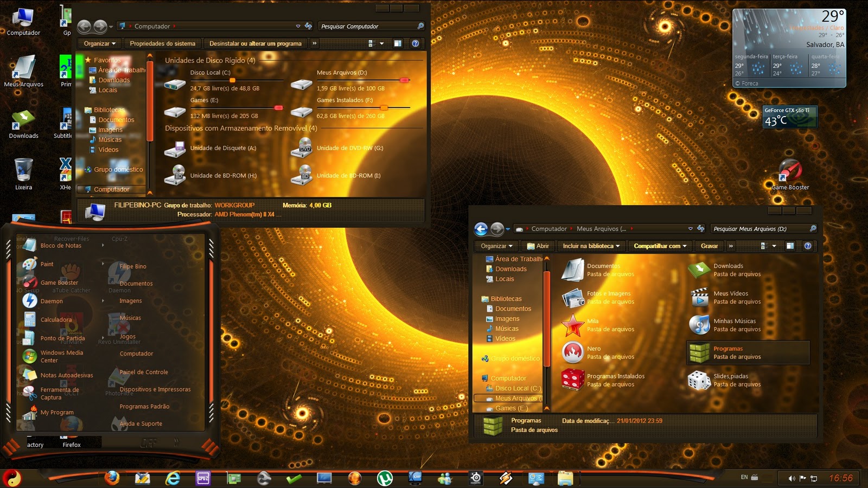The width and height of the screenshot is (868, 488).
Task: Click Desinstalar ou alterar um programa
Action: [x=256, y=43]
